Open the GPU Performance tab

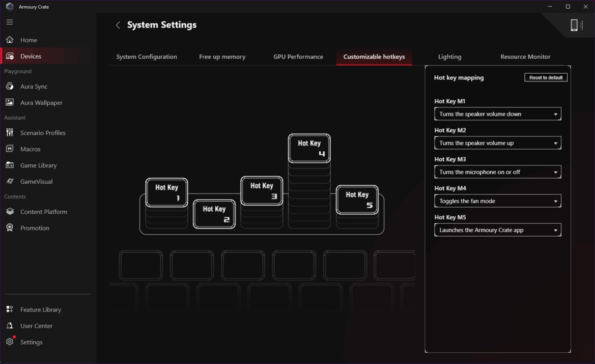pos(298,57)
